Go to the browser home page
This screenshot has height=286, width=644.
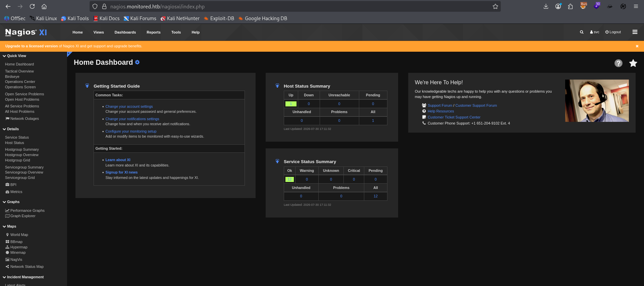click(44, 6)
